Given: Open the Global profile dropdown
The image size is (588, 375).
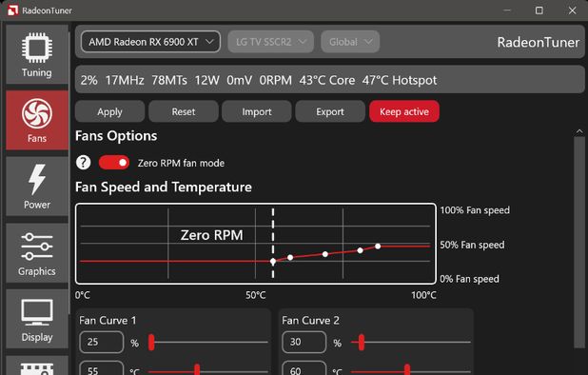Looking at the screenshot, I should tap(350, 42).
